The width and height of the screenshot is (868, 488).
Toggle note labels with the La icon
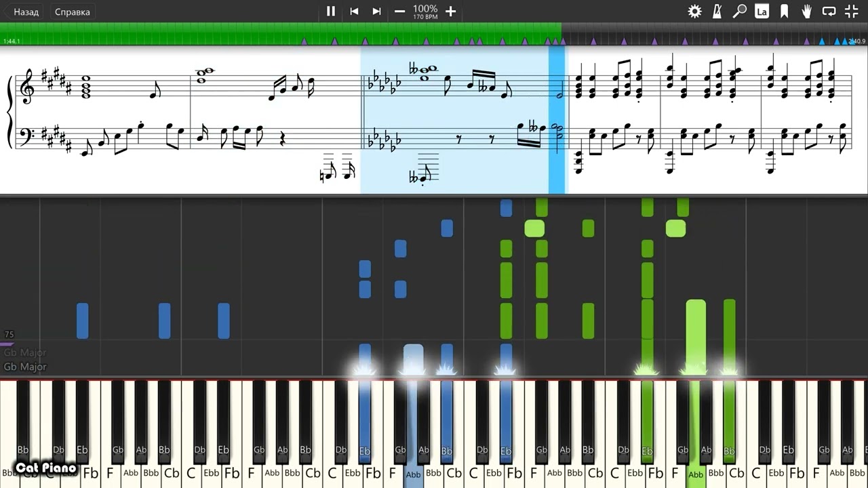click(762, 11)
